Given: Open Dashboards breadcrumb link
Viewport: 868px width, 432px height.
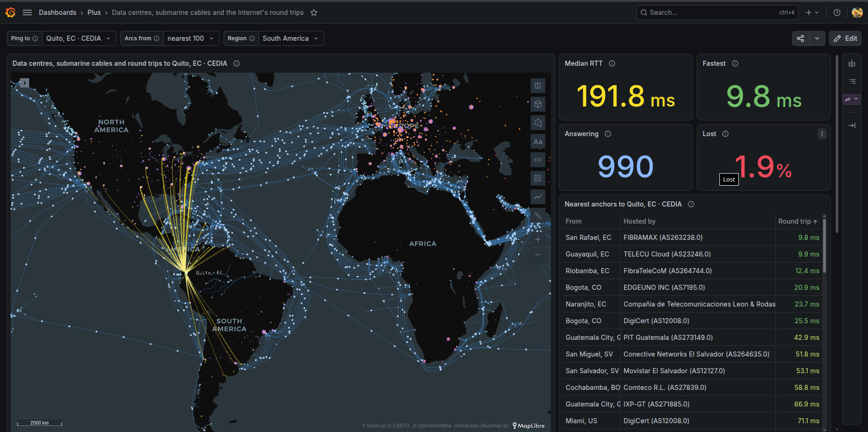Looking at the screenshot, I should [x=57, y=13].
